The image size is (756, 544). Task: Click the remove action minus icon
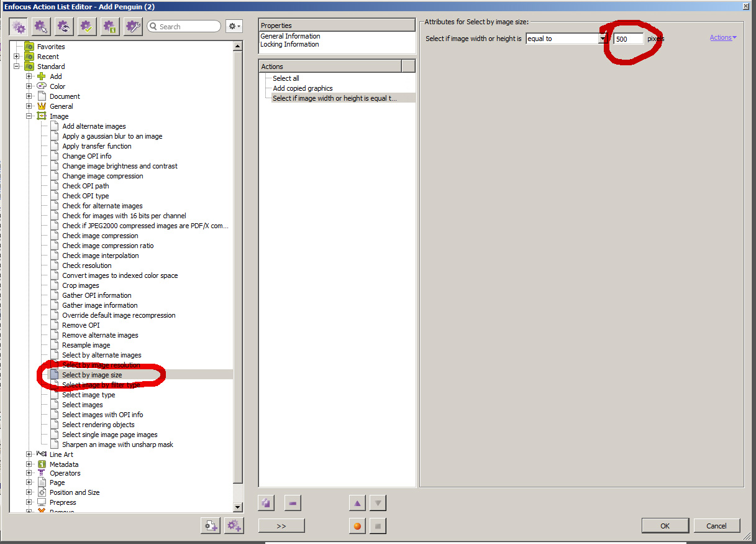[x=293, y=502]
